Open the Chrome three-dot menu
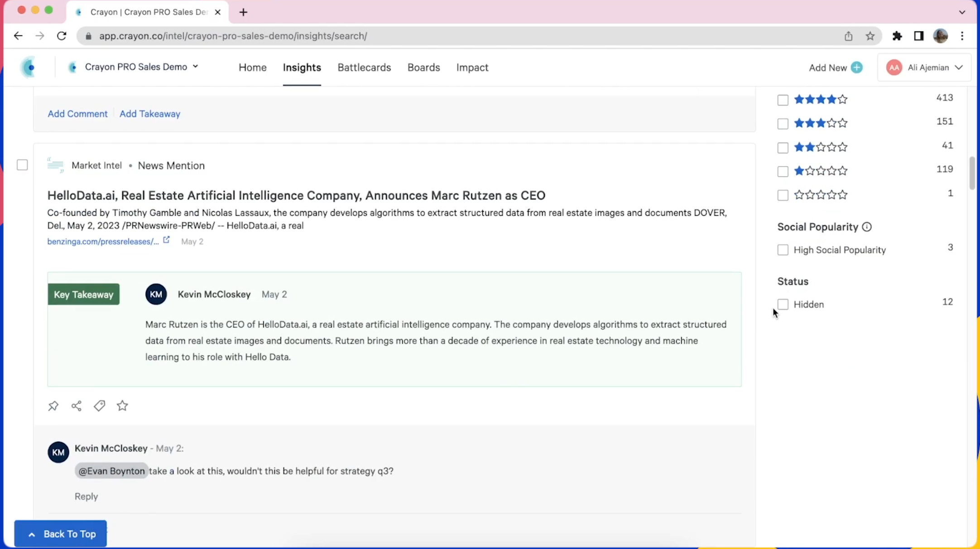Image resolution: width=980 pixels, height=549 pixels. pos(962,36)
